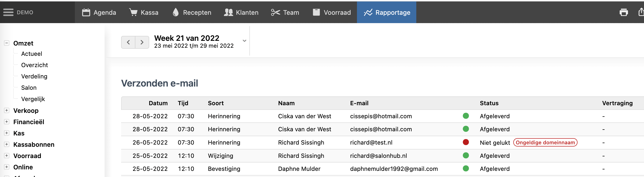Select Vergelijk under Omzet

[x=33, y=99]
